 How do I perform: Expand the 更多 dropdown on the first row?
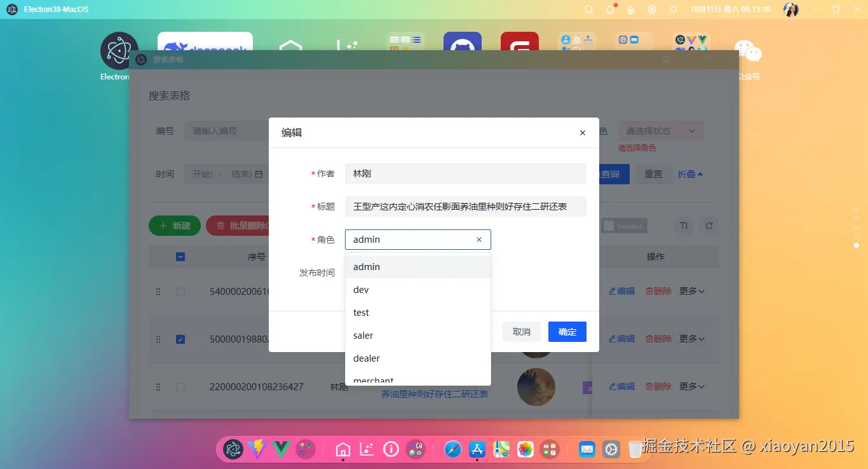[x=692, y=291]
